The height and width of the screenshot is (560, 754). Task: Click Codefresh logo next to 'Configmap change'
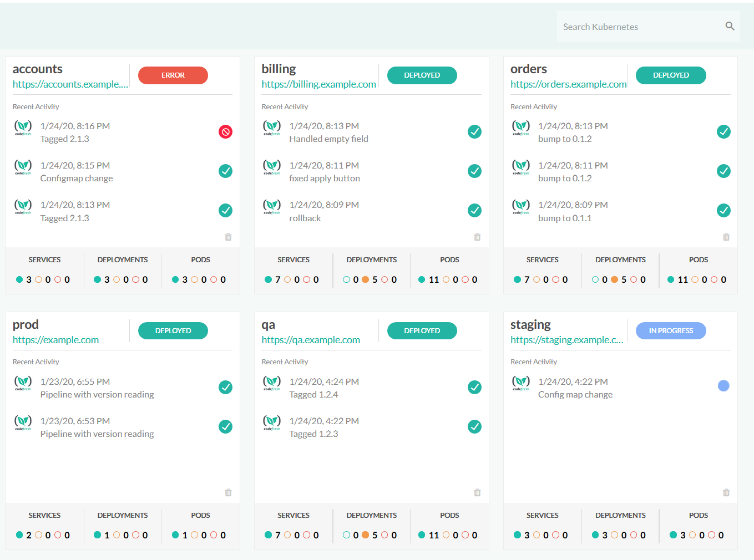(x=23, y=167)
